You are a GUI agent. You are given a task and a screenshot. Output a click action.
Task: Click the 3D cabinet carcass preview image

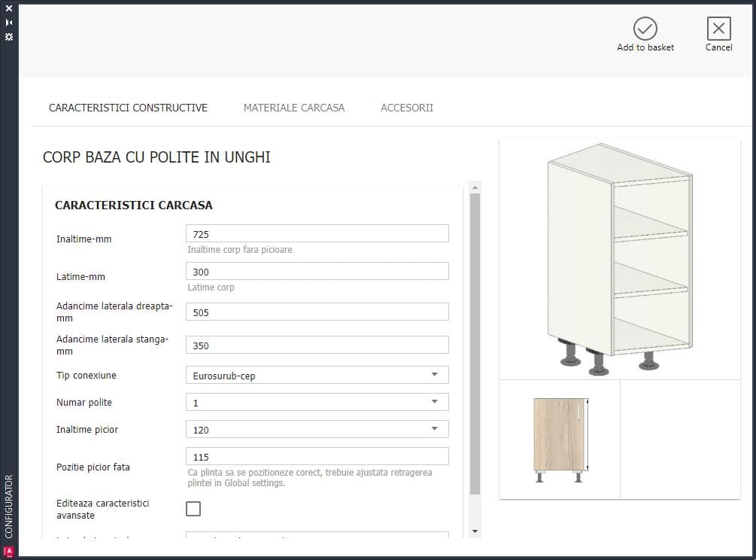tap(620, 259)
